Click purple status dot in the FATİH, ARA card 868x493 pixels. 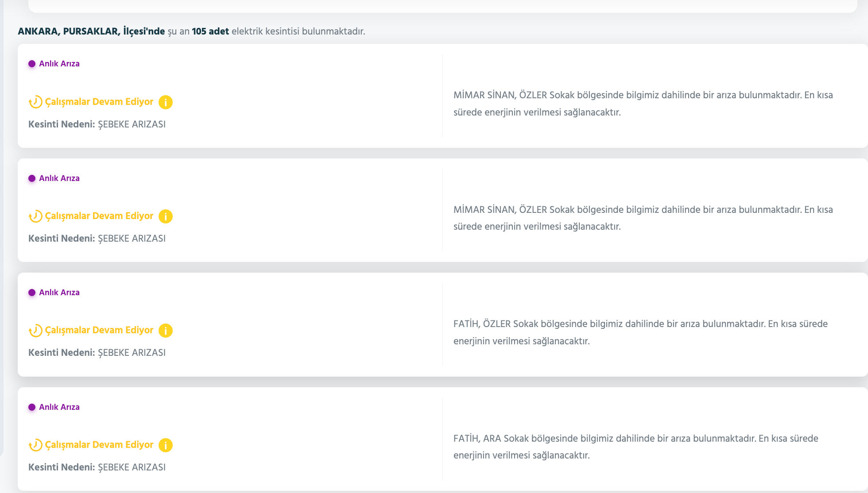[x=32, y=407]
